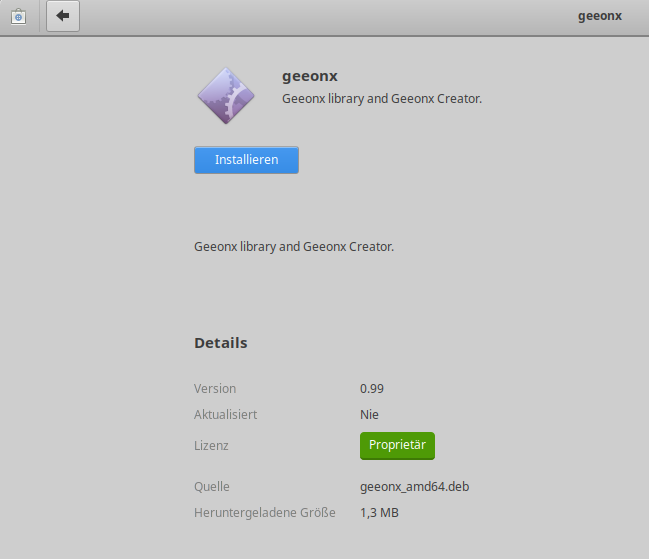The image size is (649, 559).
Task: Click the empty header bar area
Action: tap(320, 16)
